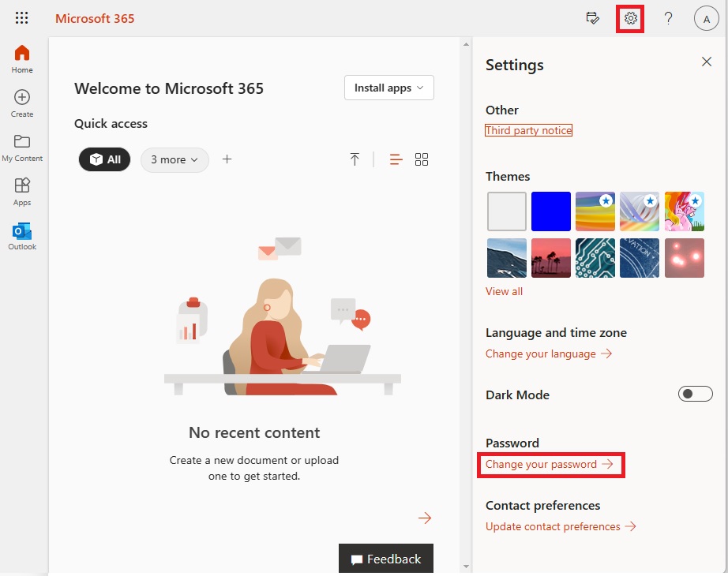Open the Home page in the sidebar
Viewport: 728px width, 576px height.
pos(22,59)
